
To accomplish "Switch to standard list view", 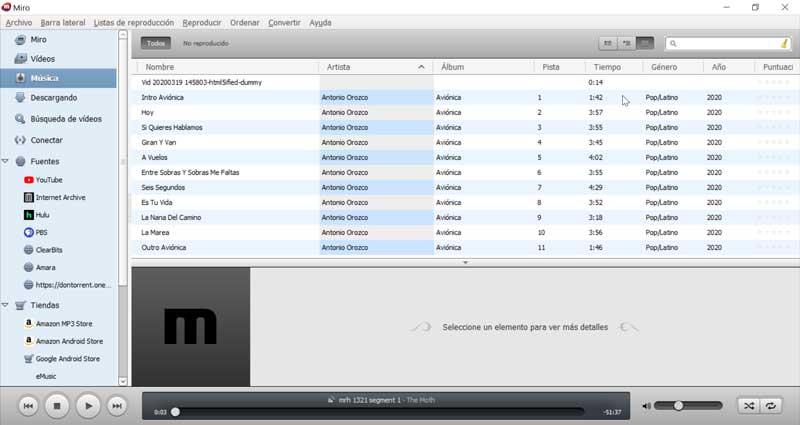I will pyautogui.click(x=608, y=43).
